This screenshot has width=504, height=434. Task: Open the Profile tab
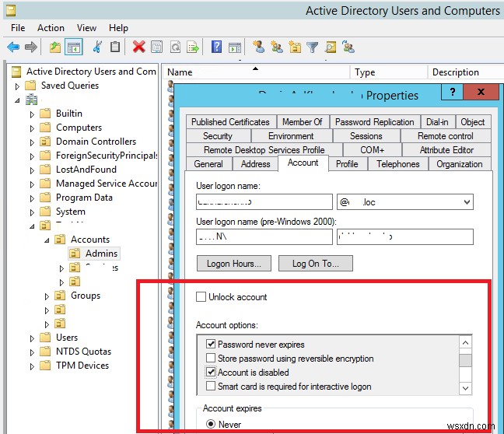[347, 164]
